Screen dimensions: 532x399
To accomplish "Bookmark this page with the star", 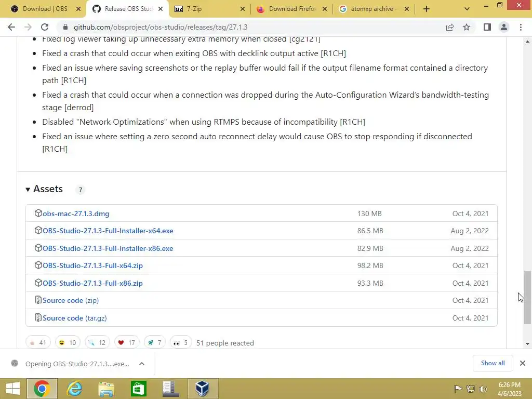I will coord(467,27).
